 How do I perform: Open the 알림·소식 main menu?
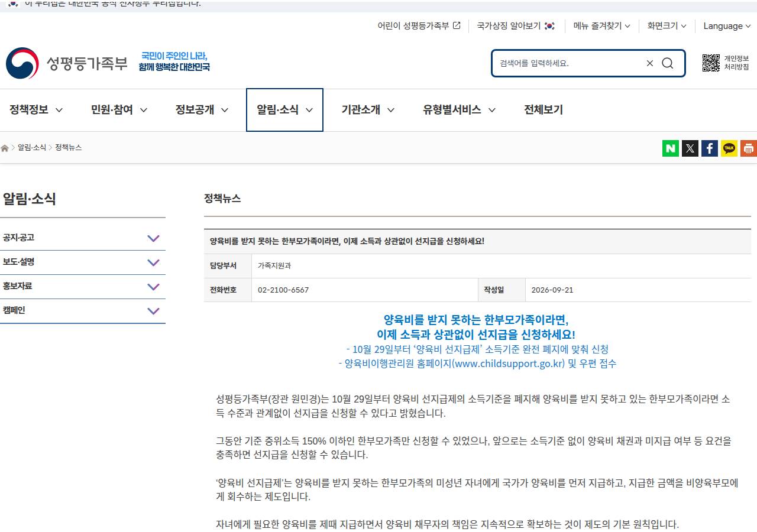[284, 110]
